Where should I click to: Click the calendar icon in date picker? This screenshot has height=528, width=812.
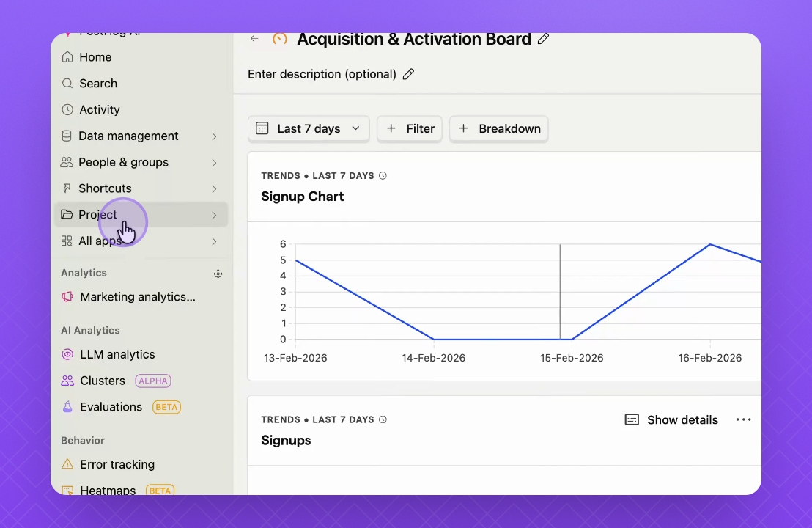[262, 128]
